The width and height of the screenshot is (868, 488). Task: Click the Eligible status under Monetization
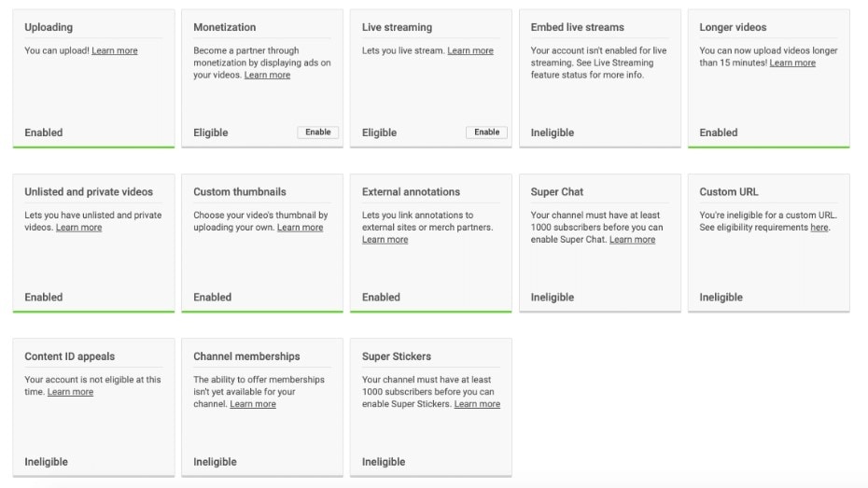[x=210, y=132]
